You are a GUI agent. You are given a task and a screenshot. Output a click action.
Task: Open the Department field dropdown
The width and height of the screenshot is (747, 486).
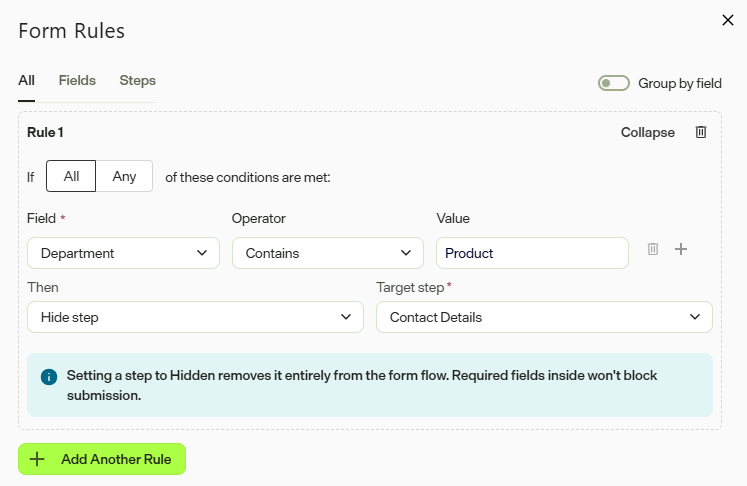(123, 253)
